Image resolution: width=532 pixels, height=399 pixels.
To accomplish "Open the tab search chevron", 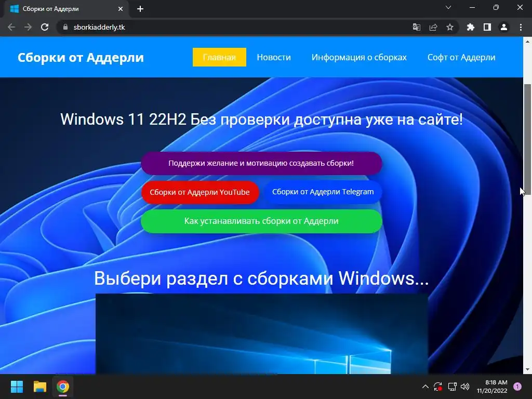I will (448, 7).
